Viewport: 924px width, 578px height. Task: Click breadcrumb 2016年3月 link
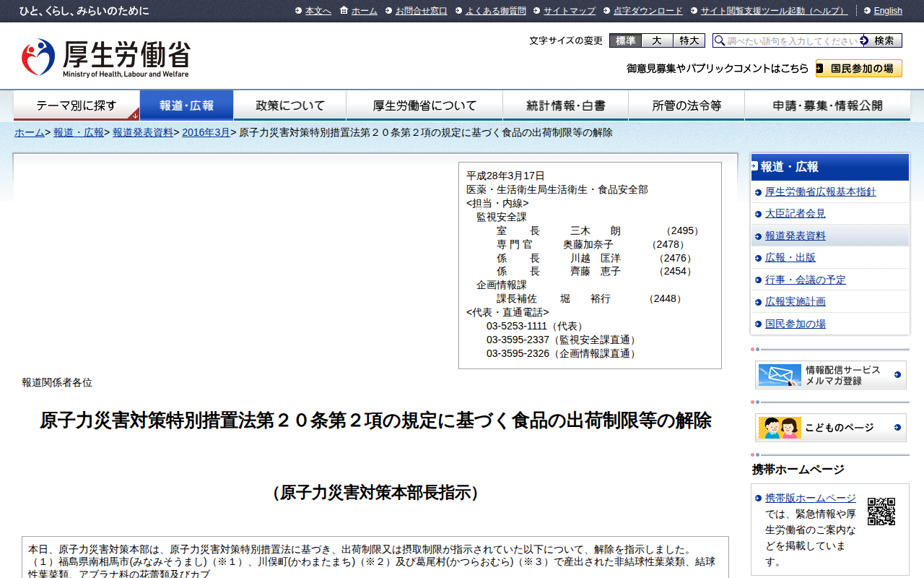206,133
